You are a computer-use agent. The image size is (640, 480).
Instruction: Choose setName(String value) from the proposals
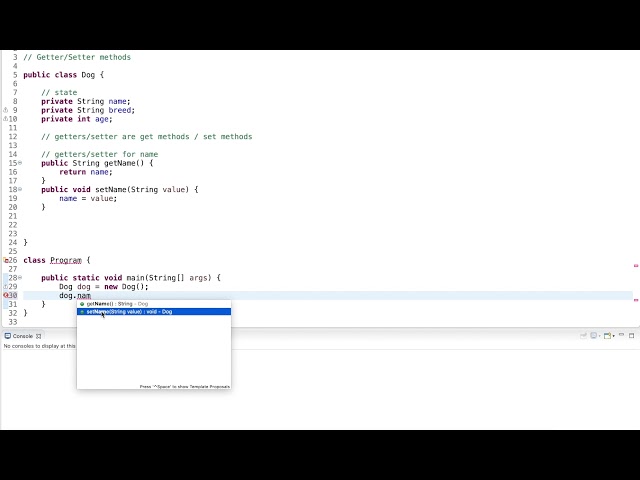(x=153, y=311)
